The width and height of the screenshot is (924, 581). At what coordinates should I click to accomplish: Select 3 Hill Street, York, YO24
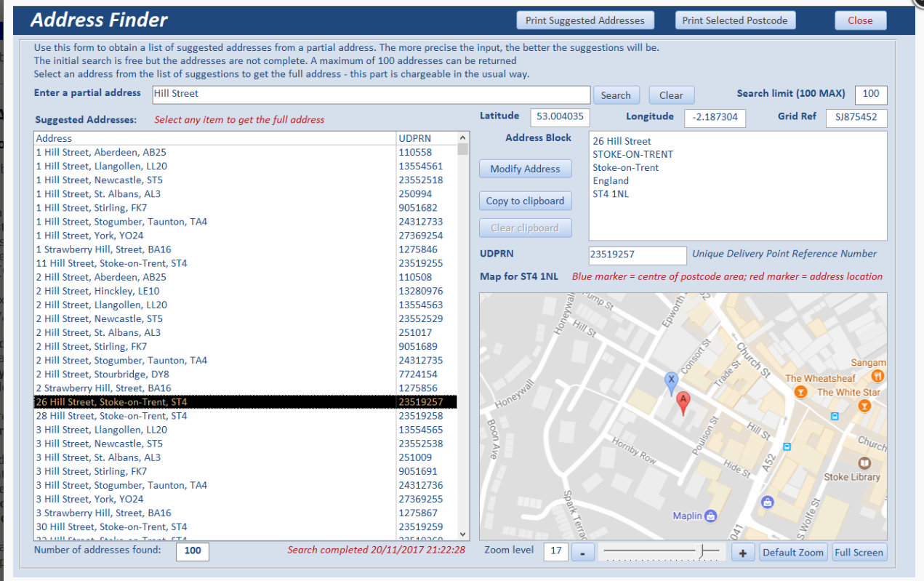tap(245, 499)
